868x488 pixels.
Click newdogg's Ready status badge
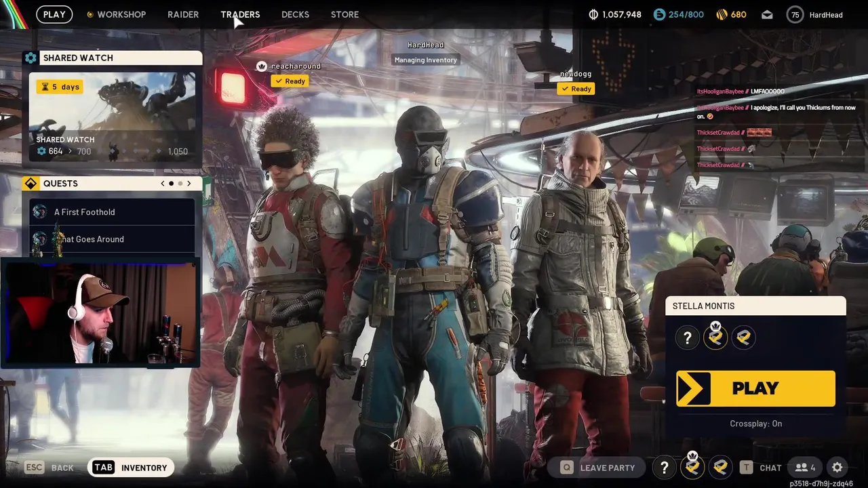576,89
